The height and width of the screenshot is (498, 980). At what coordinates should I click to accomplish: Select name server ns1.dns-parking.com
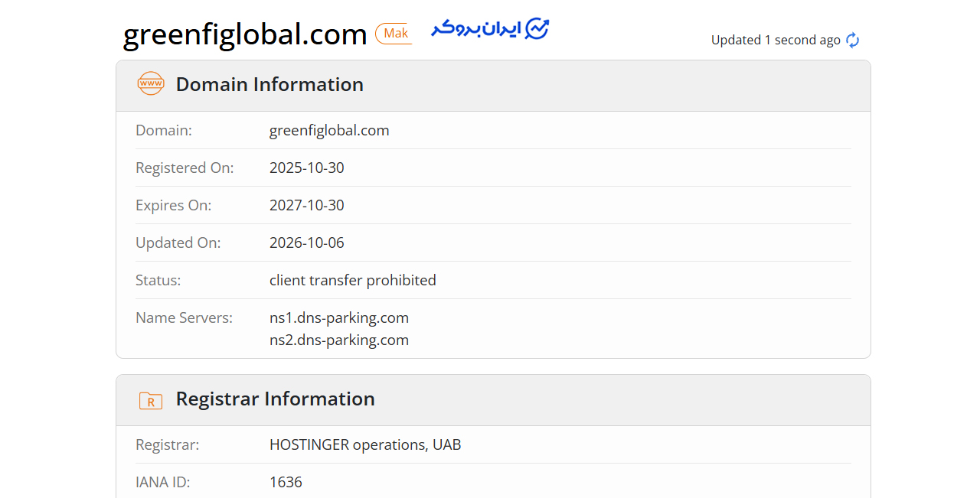click(x=339, y=317)
